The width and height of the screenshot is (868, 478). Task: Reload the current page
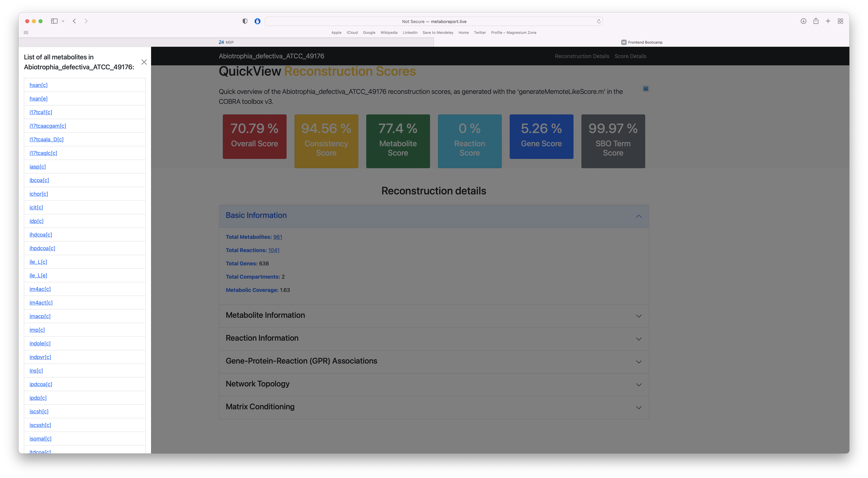point(599,21)
